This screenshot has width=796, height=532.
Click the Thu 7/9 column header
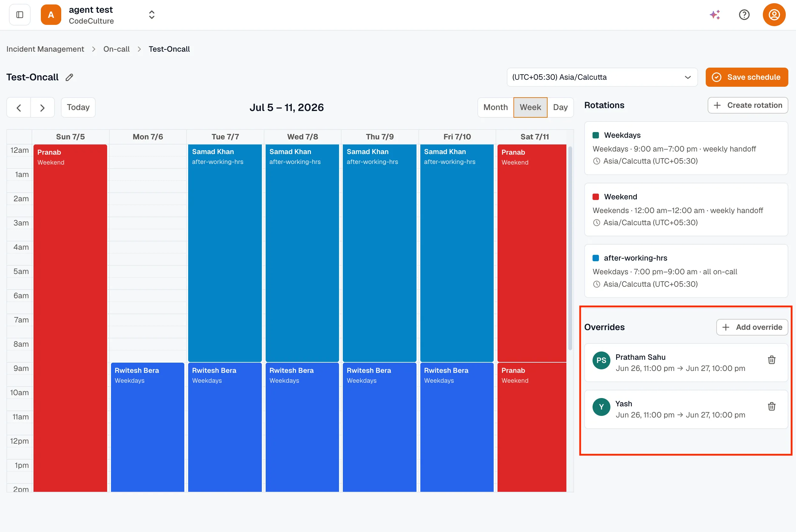[380, 137]
